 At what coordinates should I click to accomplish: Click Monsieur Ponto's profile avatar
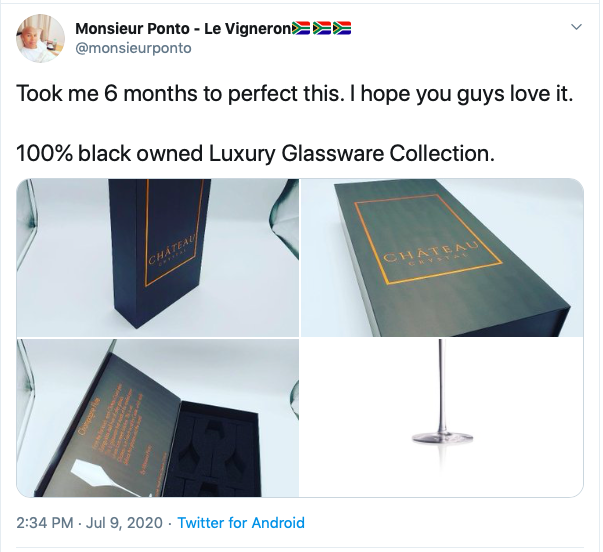click(40, 38)
